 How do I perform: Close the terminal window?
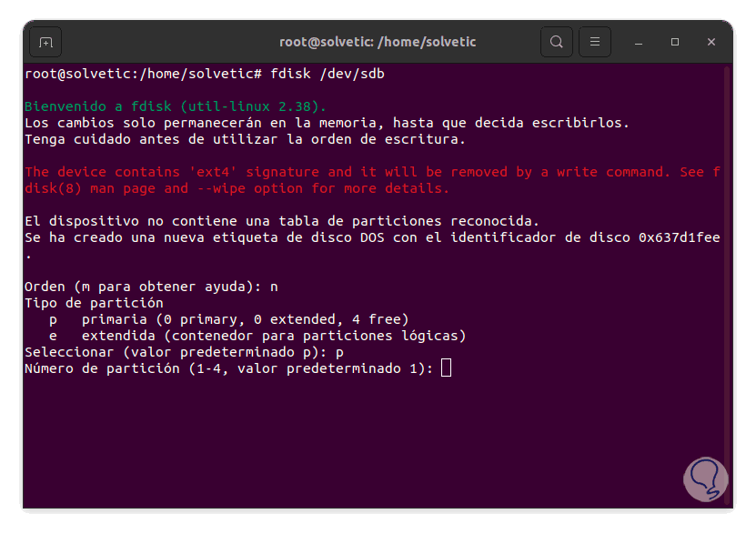tap(711, 42)
